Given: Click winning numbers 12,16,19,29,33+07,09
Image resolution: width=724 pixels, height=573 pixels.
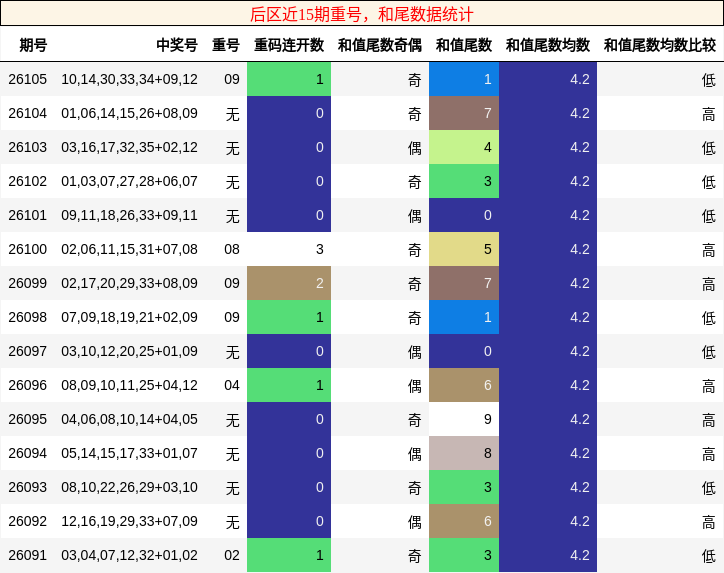Looking at the screenshot, I should (x=129, y=521).
